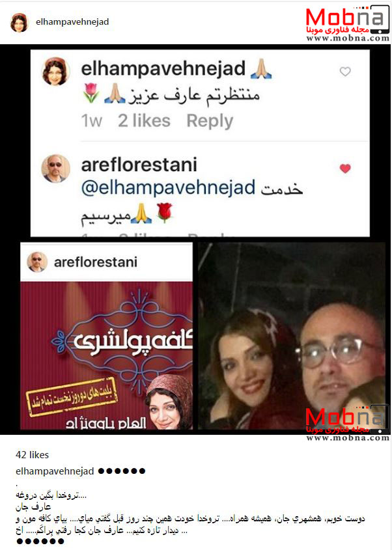Open the red Cafe Poulsheri theater poster image
This screenshot has height=550, width=392.
(106, 355)
